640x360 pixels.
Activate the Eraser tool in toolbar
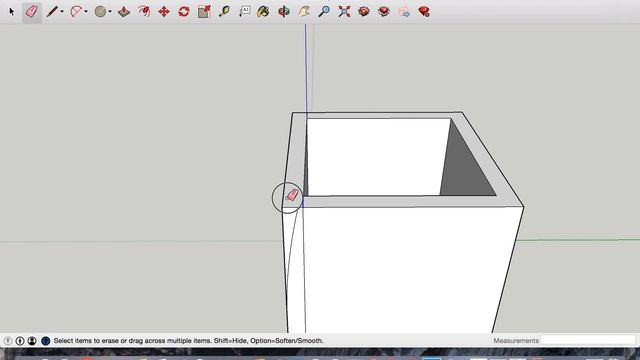[x=32, y=11]
